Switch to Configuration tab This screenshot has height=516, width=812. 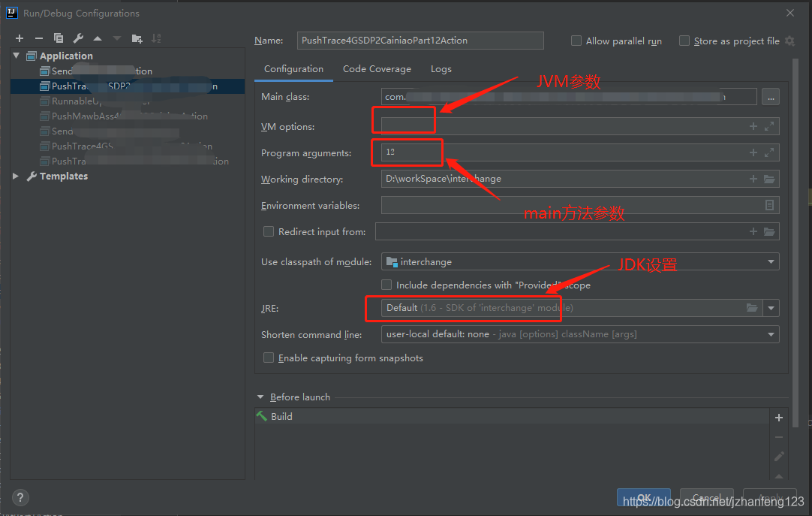(293, 69)
